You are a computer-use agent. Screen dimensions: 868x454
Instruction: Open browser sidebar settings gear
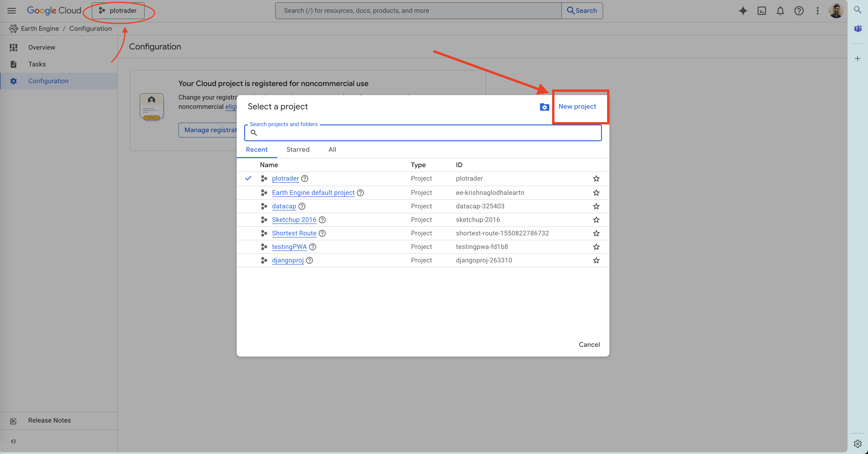point(857,444)
